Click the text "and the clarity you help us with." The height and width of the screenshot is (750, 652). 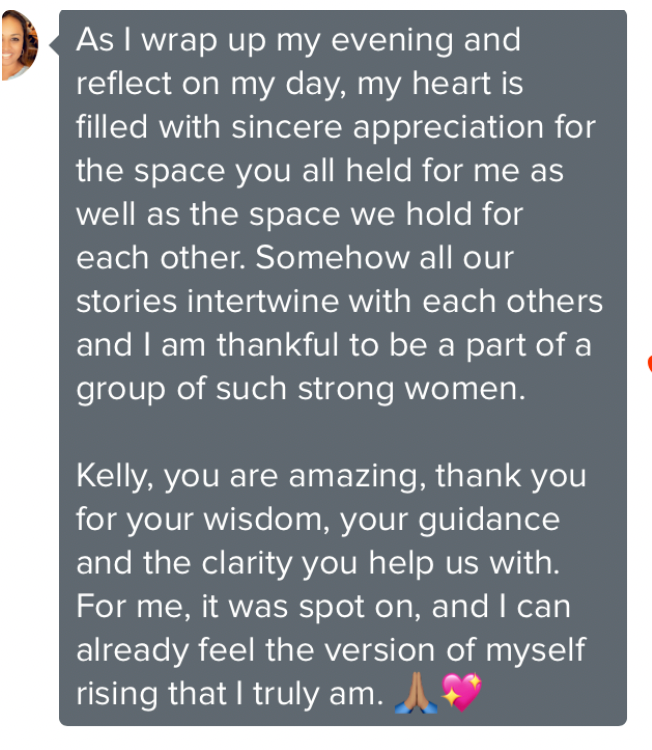tap(318, 563)
